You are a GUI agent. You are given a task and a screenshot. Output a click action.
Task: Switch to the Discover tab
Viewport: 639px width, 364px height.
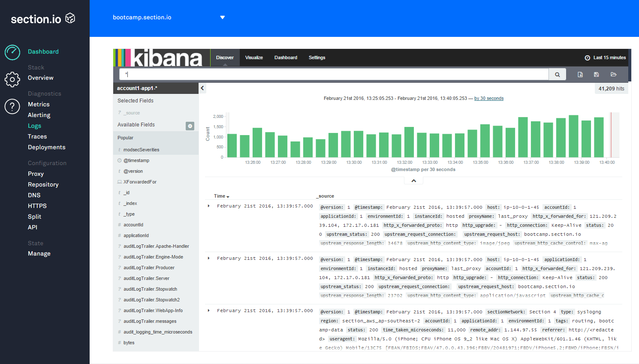tap(225, 58)
